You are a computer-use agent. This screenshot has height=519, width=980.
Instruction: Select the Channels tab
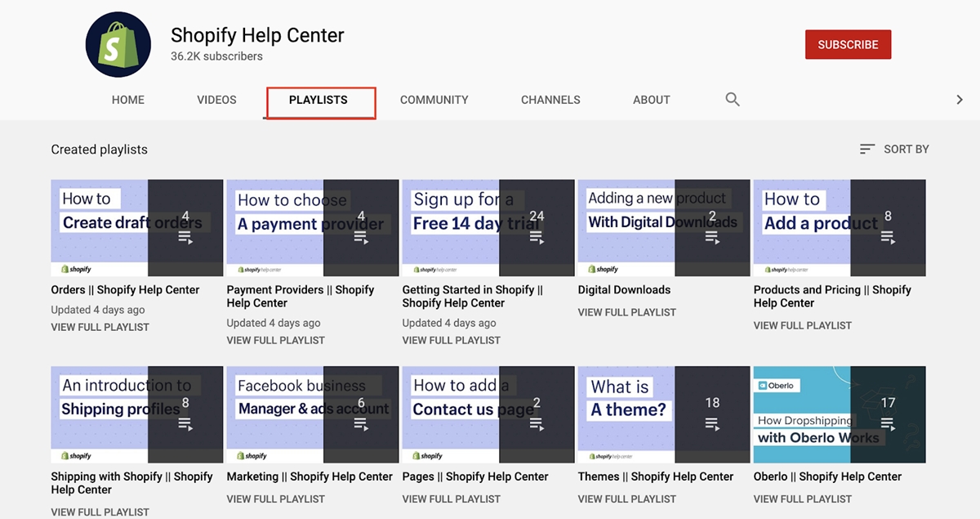click(550, 100)
